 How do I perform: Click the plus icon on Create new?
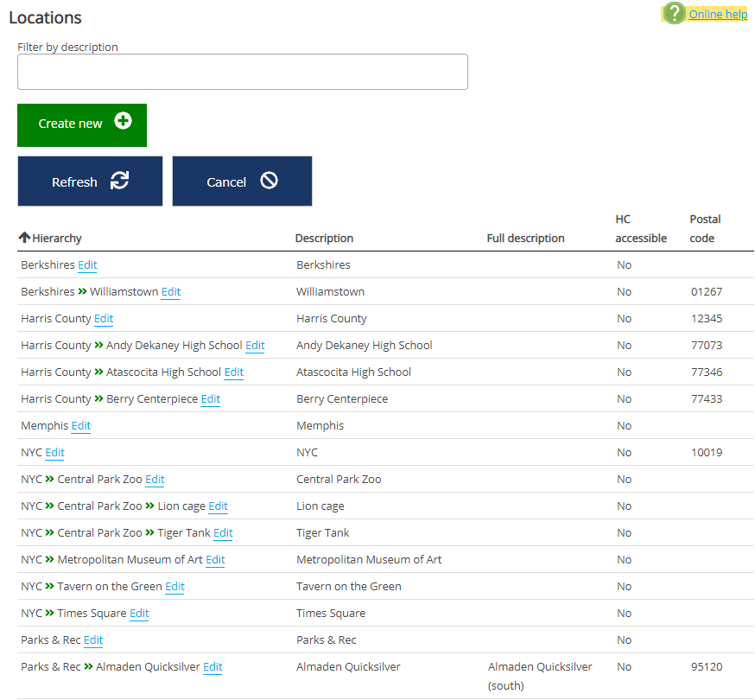[124, 122]
